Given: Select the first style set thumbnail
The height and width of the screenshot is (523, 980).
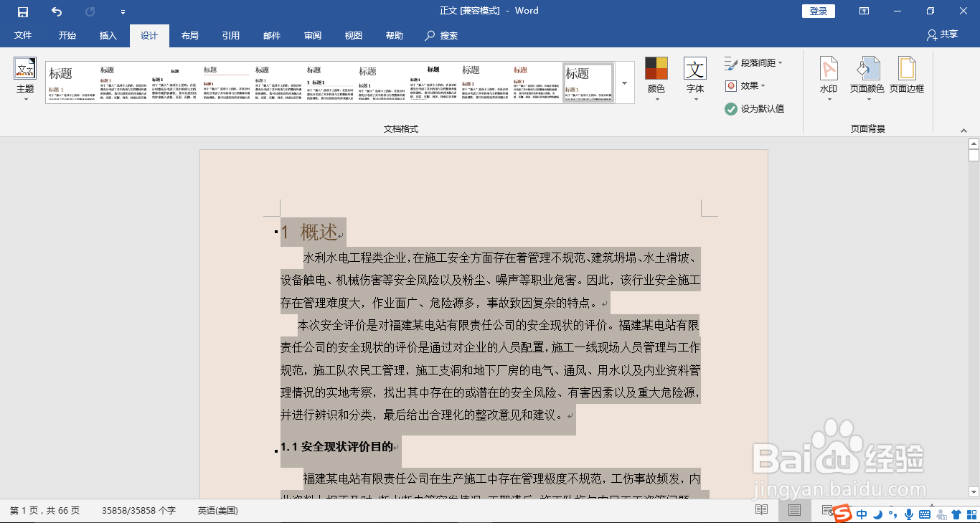Looking at the screenshot, I should coord(72,83).
